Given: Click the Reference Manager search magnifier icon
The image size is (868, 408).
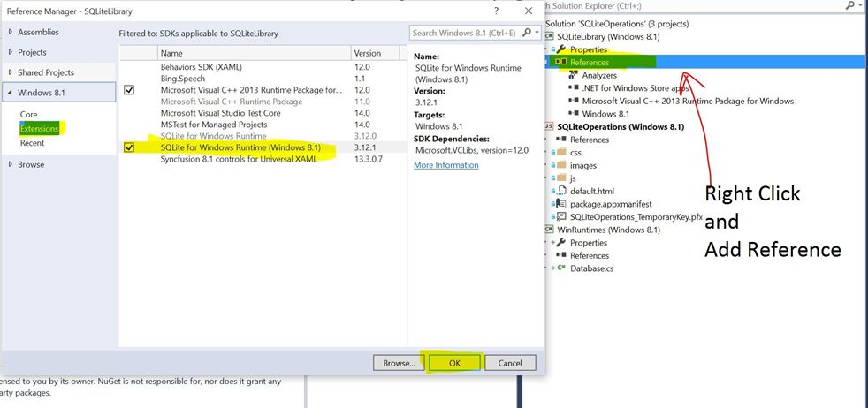Looking at the screenshot, I should [x=527, y=33].
